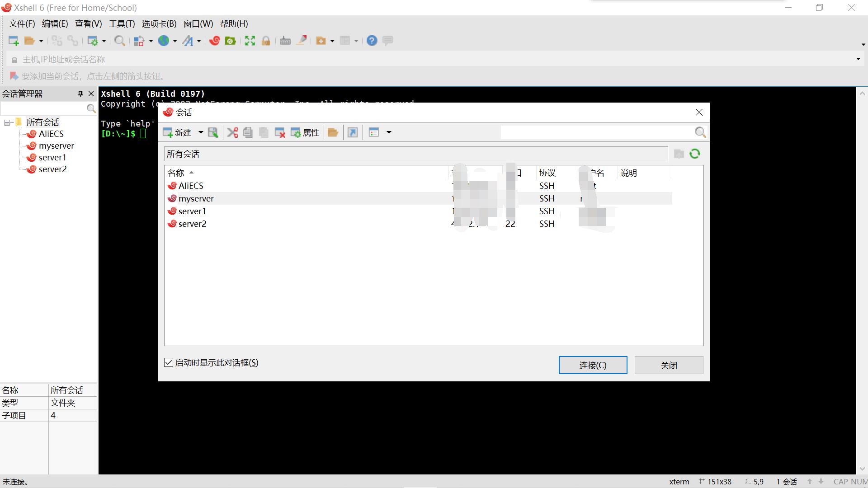Select server1 row in session dialog list
The image size is (868, 488).
tap(418, 211)
